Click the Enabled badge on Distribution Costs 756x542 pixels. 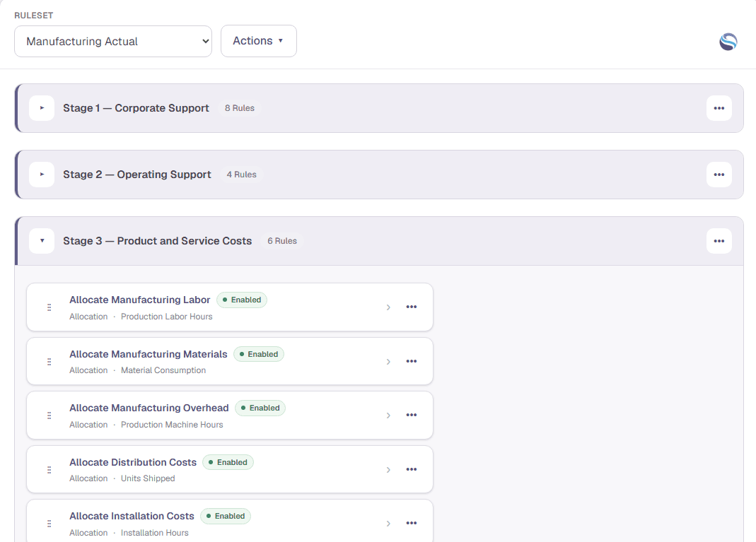(228, 463)
